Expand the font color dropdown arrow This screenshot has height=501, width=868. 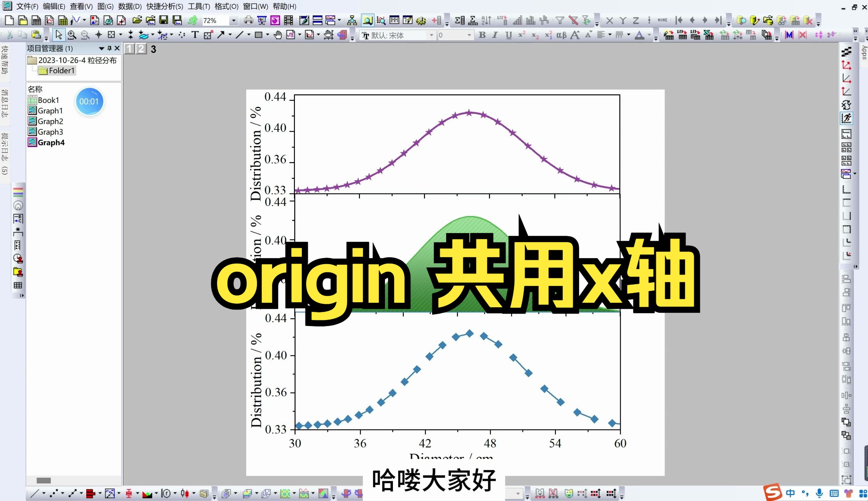pyautogui.click(x=649, y=35)
